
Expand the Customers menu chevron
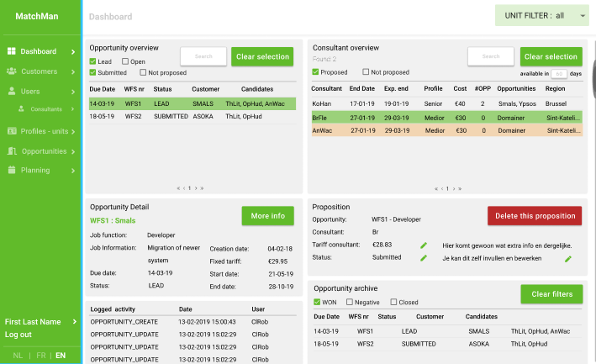pyautogui.click(x=74, y=71)
